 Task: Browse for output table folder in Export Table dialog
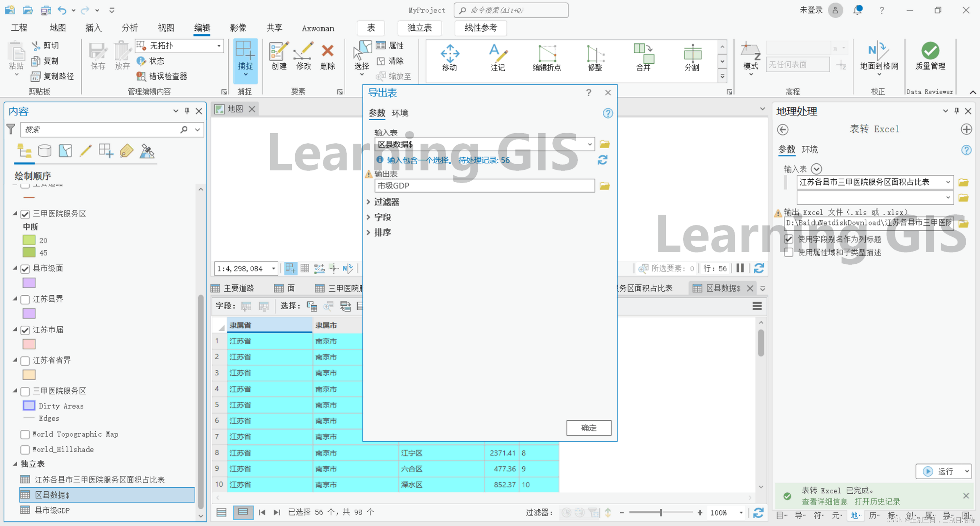coord(605,186)
